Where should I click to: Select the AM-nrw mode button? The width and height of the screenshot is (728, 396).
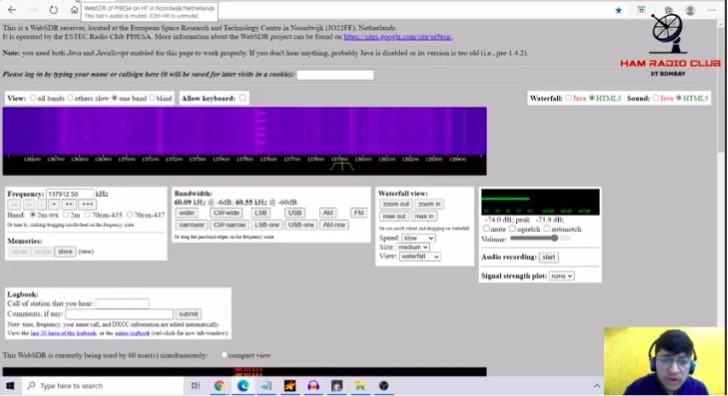(x=334, y=225)
